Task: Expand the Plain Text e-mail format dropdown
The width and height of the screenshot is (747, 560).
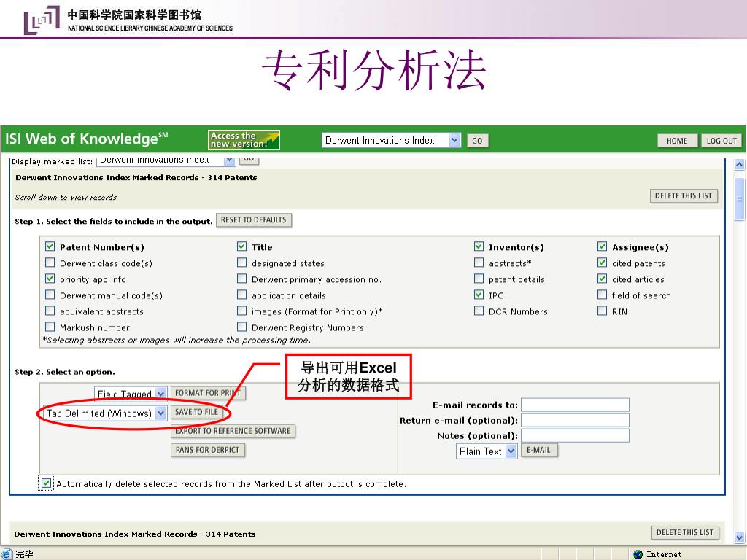Action: coord(487,451)
